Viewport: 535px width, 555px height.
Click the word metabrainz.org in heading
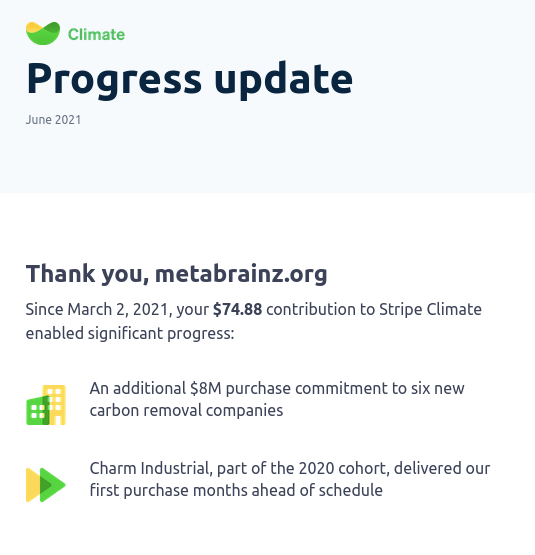pos(241,274)
